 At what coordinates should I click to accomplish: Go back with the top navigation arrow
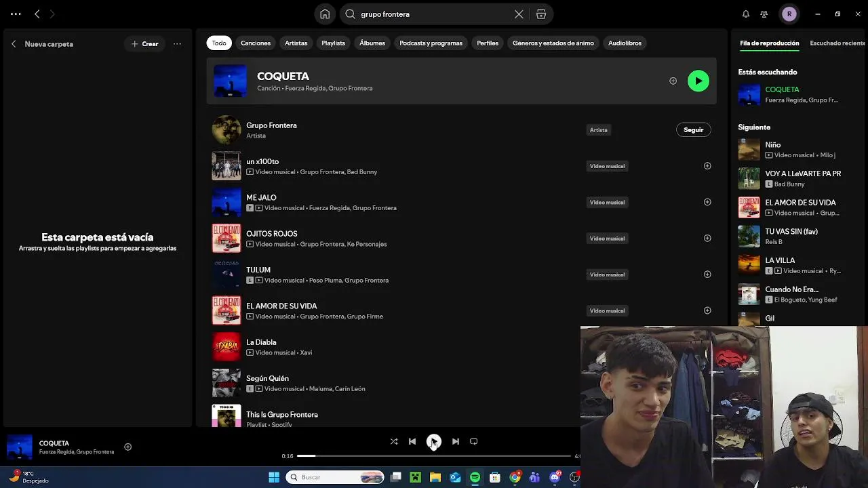click(37, 14)
